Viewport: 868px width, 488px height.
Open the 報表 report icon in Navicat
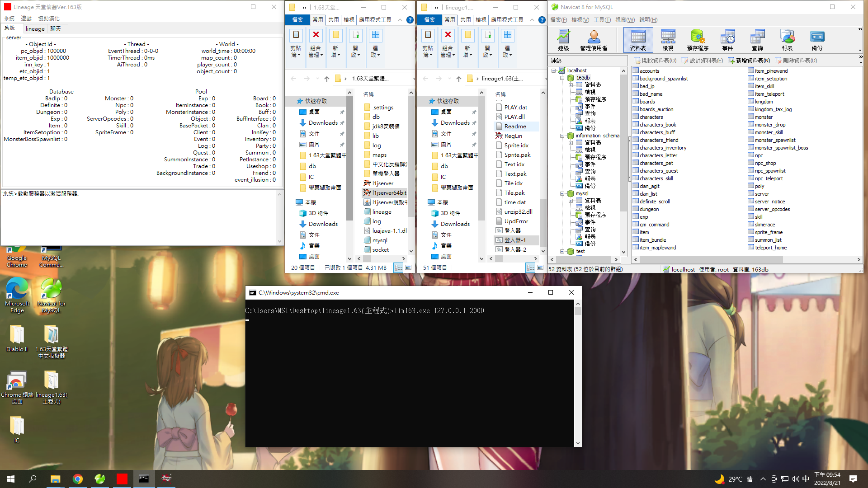(x=787, y=40)
